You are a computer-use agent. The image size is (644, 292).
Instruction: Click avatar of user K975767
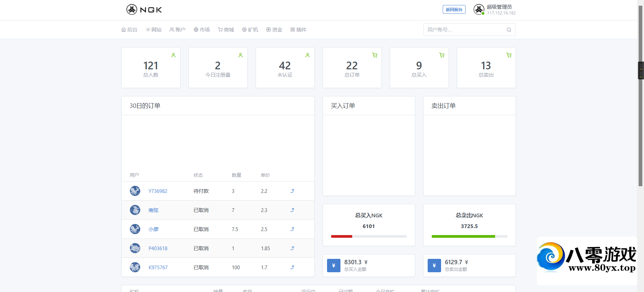pos(135,267)
